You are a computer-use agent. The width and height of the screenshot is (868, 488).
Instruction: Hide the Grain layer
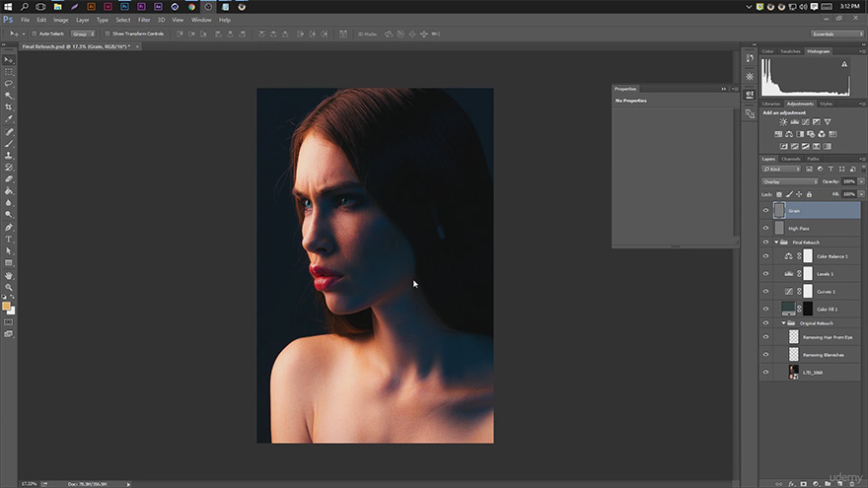click(765, 210)
